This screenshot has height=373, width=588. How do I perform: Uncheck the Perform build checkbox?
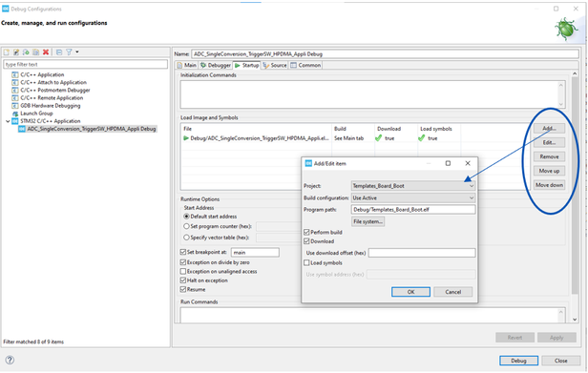tap(306, 233)
